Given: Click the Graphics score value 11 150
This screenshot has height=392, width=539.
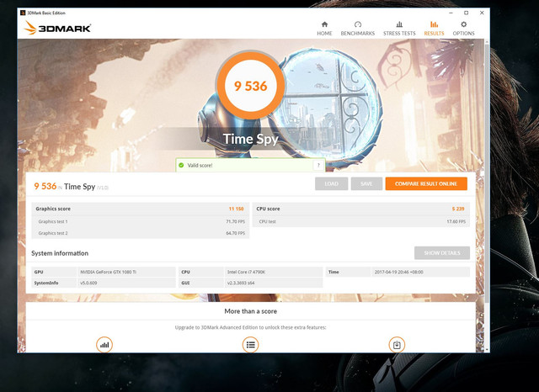Looking at the screenshot, I should point(236,209).
